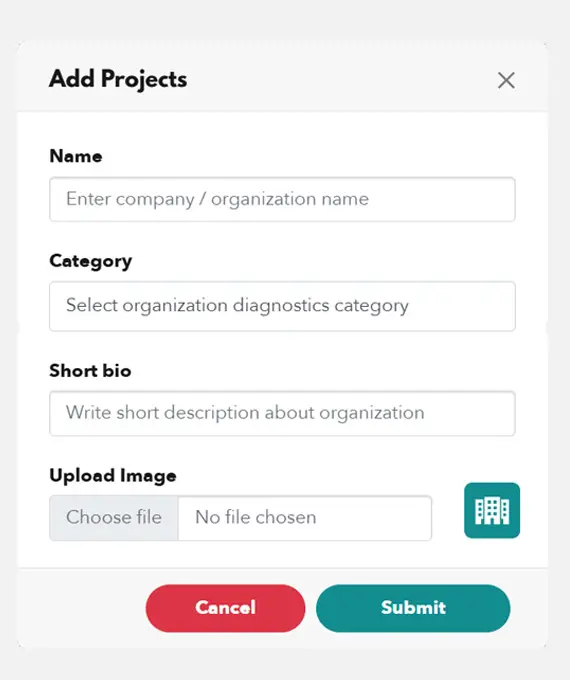The height and width of the screenshot is (680, 570).
Task: Click the "No file chosen" file area
Action: 305,518
